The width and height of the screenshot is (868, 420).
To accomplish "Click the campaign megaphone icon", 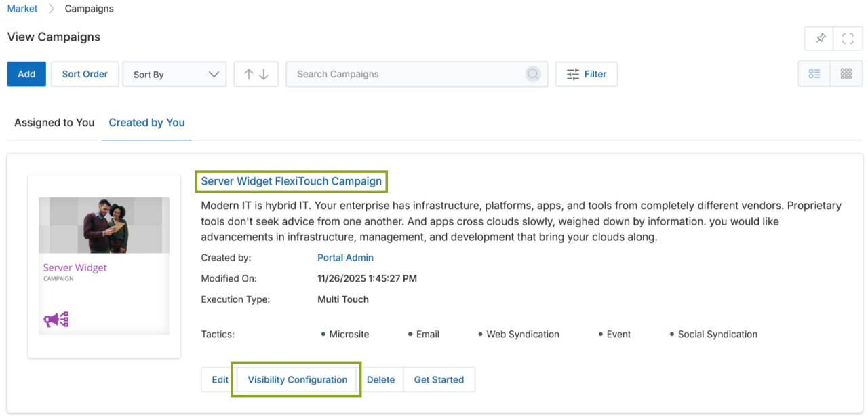I will 56,319.
